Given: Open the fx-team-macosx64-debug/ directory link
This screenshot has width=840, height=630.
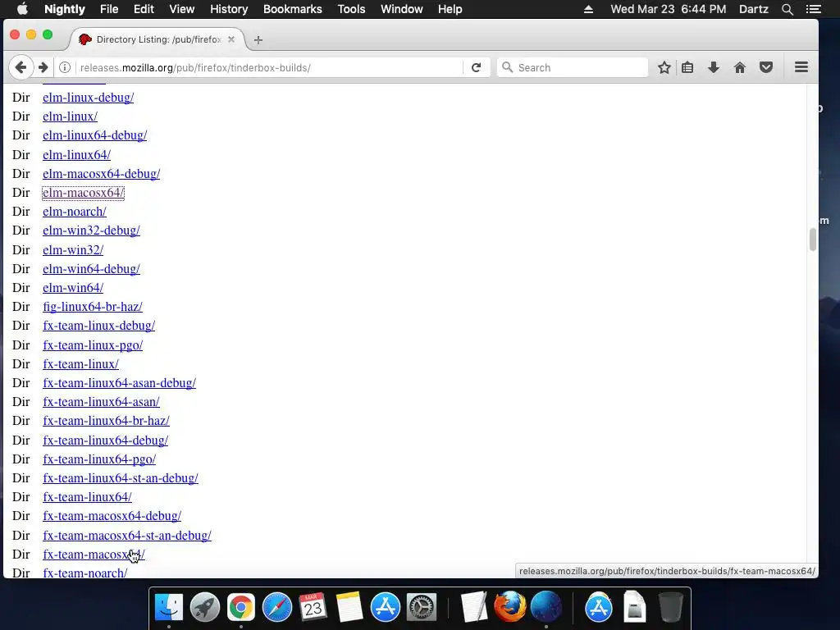Looking at the screenshot, I should 112,516.
